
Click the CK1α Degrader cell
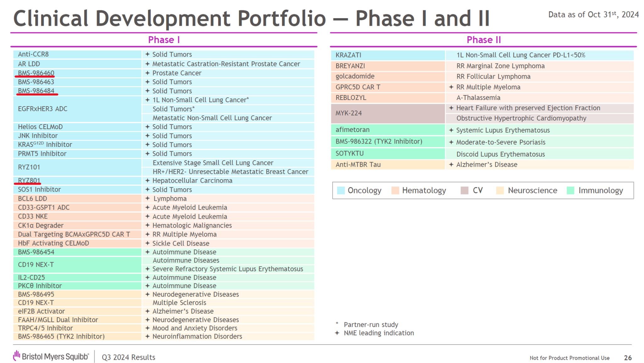tap(77, 225)
